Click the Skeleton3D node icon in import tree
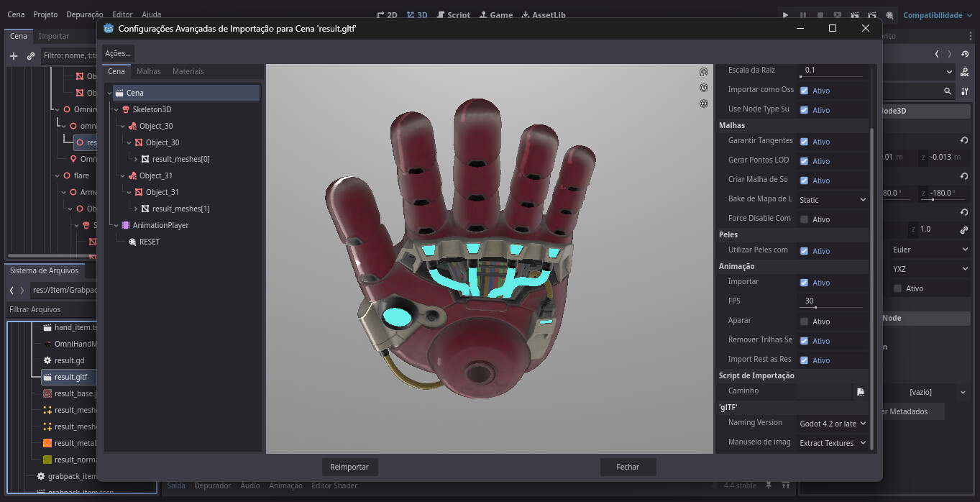 126,109
